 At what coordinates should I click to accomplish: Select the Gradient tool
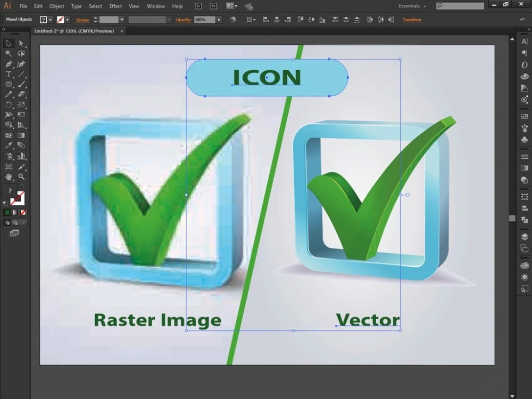pos(21,135)
